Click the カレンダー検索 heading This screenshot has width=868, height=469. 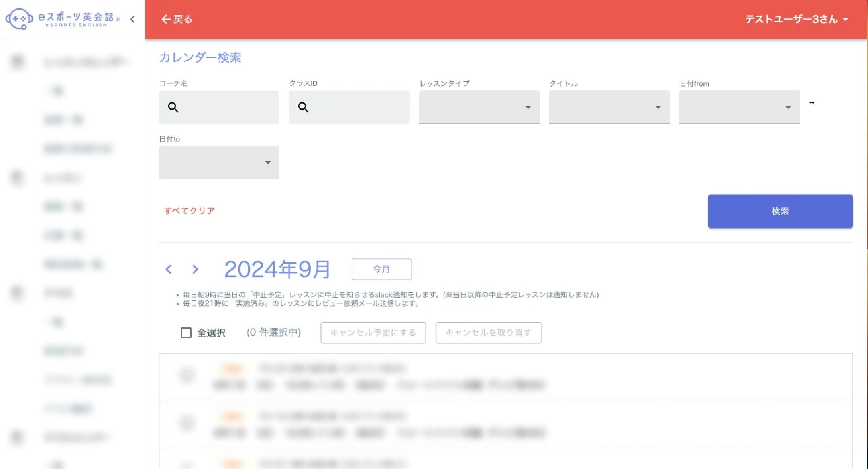point(200,57)
